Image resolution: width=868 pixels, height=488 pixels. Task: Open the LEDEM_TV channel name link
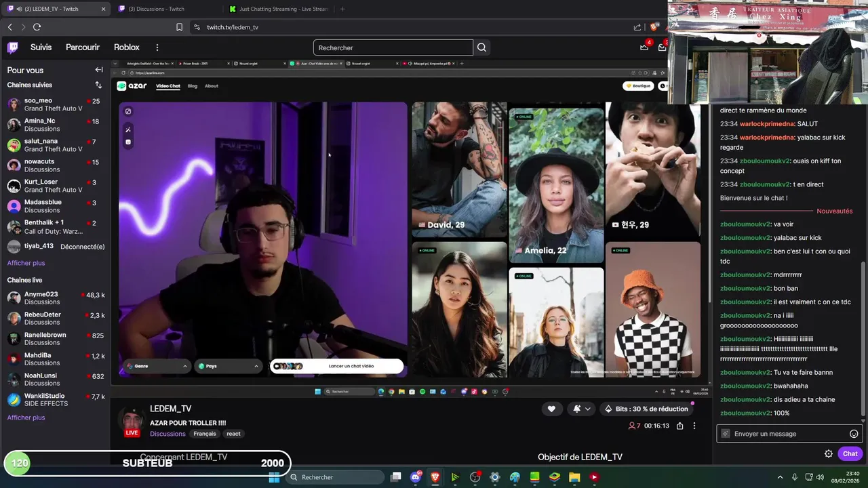171,409
